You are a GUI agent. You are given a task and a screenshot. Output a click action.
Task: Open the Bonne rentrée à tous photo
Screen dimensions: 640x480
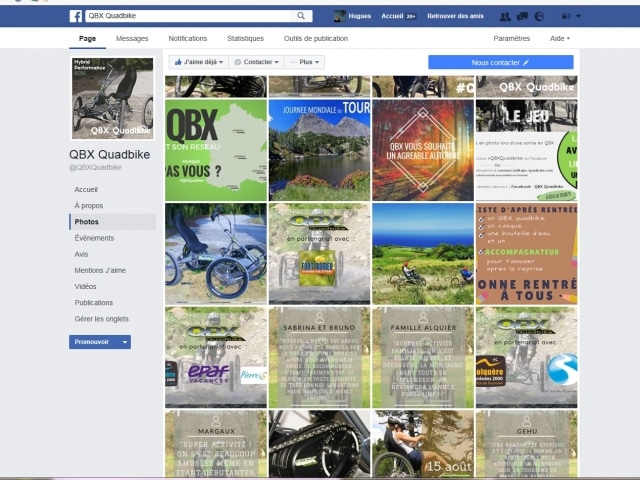click(527, 254)
